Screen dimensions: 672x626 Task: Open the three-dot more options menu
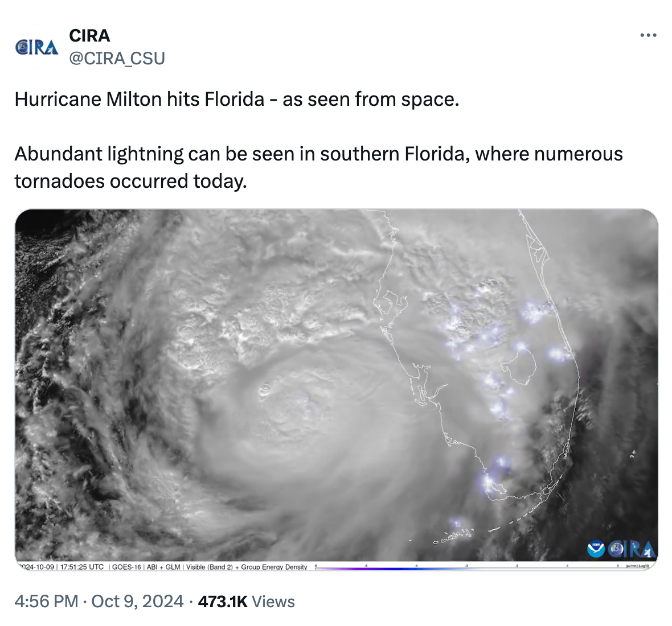pos(648,35)
